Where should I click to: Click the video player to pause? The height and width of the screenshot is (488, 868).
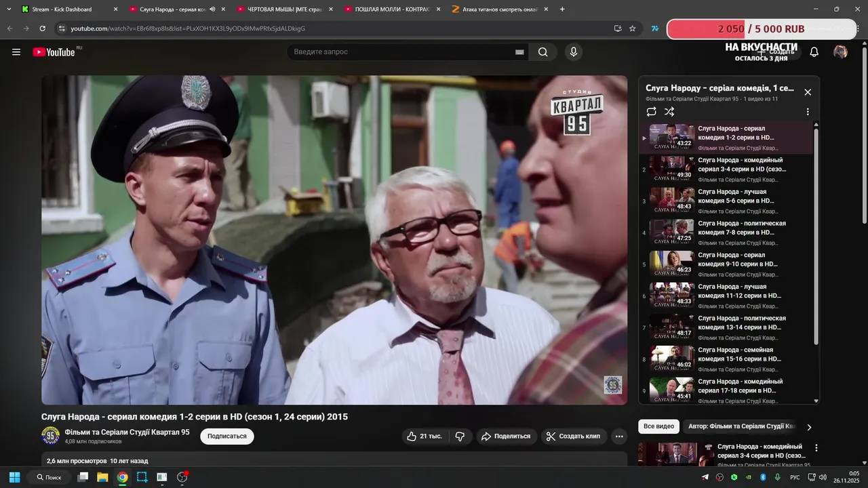pos(334,240)
